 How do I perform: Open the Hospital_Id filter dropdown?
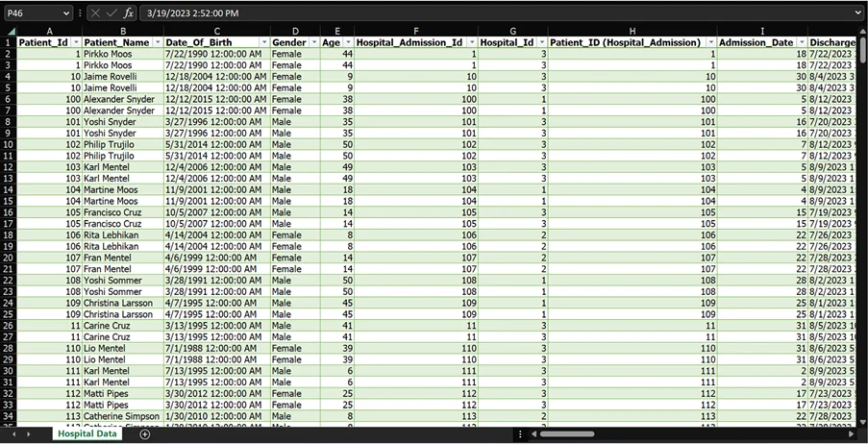(x=540, y=43)
